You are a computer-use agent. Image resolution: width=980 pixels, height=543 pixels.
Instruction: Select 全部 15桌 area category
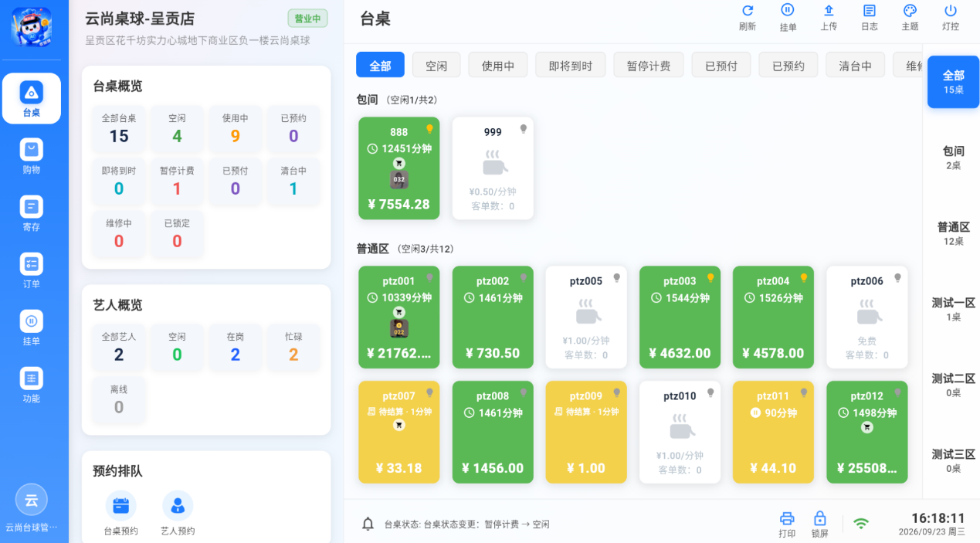(954, 82)
